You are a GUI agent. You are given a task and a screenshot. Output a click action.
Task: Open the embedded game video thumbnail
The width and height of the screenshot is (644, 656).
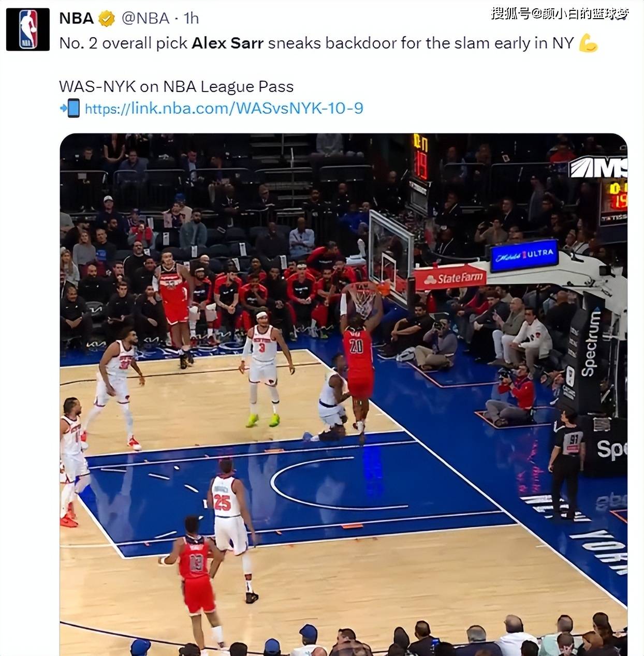point(344,394)
